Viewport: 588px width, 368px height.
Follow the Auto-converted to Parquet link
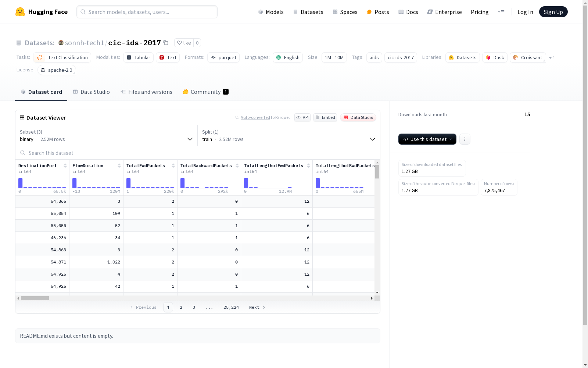(x=265, y=117)
